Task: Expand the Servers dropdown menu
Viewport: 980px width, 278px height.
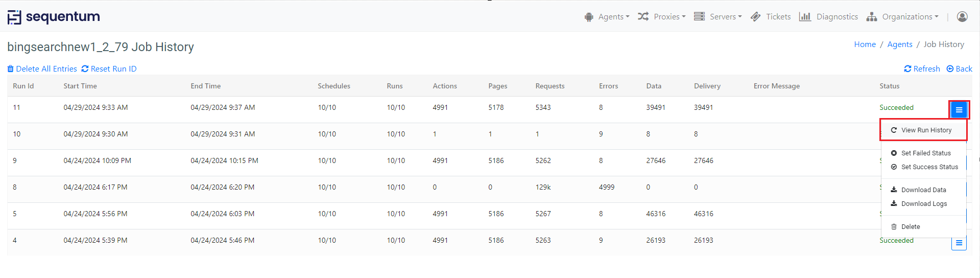Action: coord(718,17)
